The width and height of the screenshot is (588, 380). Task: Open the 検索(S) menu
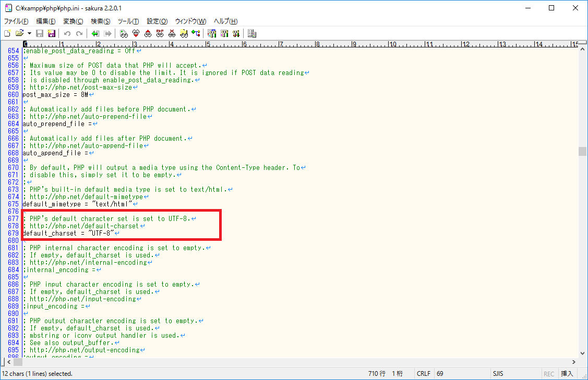(x=100, y=21)
